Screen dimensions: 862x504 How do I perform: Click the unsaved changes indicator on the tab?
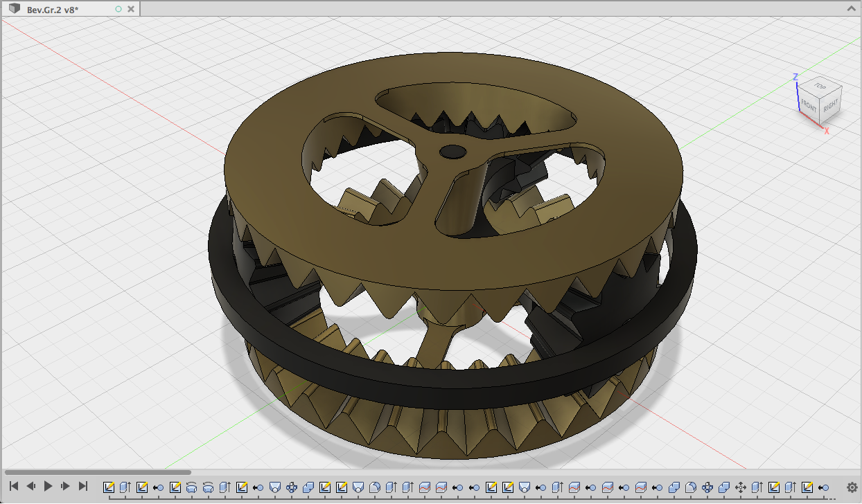point(119,9)
